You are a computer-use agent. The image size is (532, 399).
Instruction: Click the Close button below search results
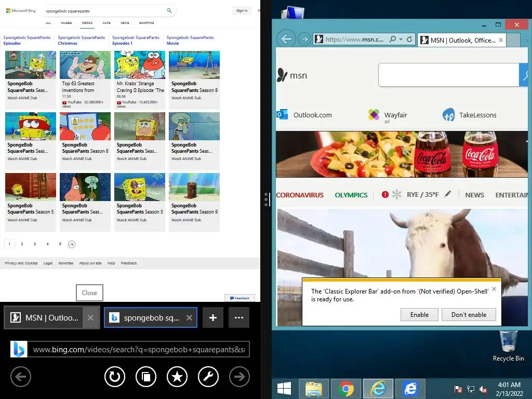(x=89, y=293)
